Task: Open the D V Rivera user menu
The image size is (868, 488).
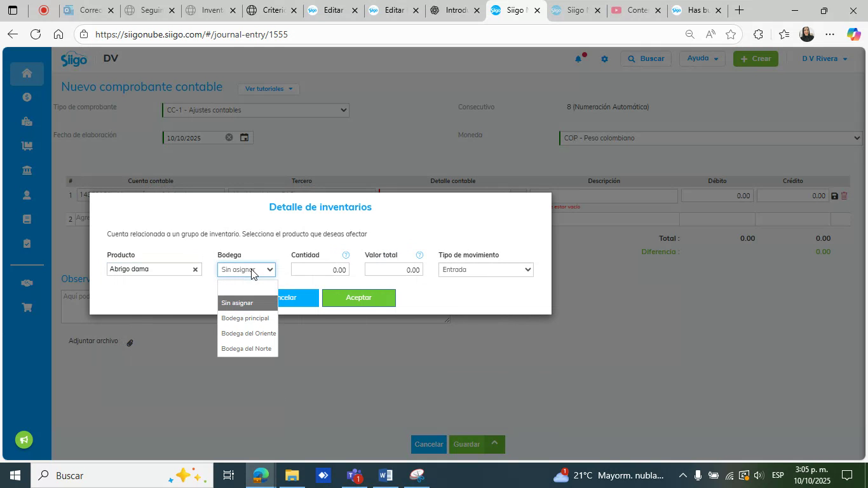Action: [824, 58]
